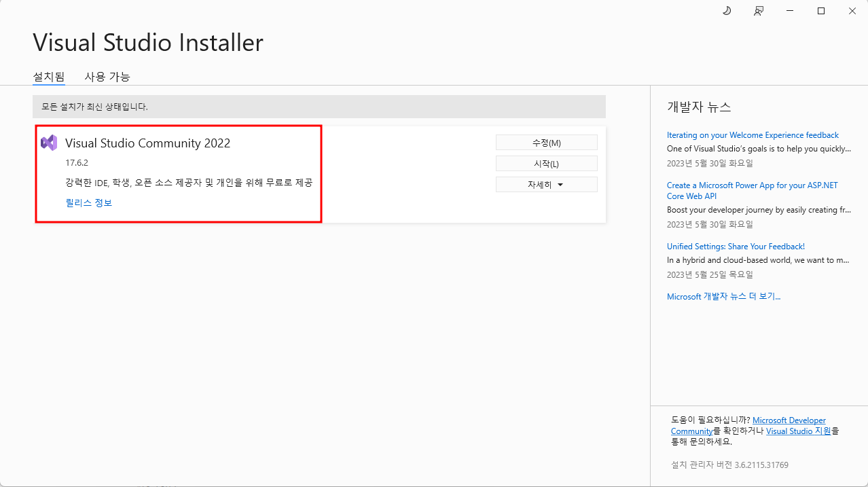Click the 수정(M) button

(547, 142)
